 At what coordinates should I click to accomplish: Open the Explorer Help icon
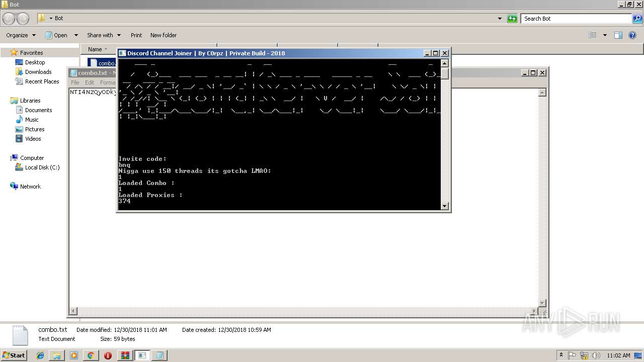point(632,35)
